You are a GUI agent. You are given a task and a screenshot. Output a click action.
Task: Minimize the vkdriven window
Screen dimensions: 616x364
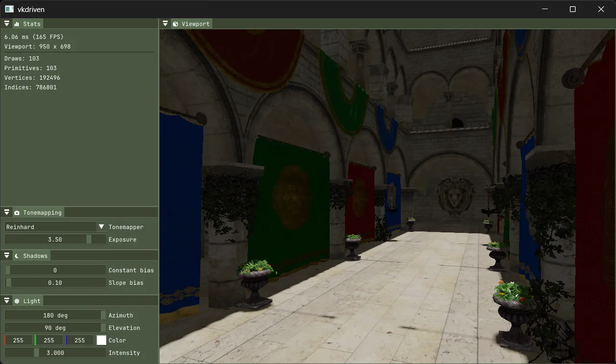pyautogui.click(x=545, y=9)
